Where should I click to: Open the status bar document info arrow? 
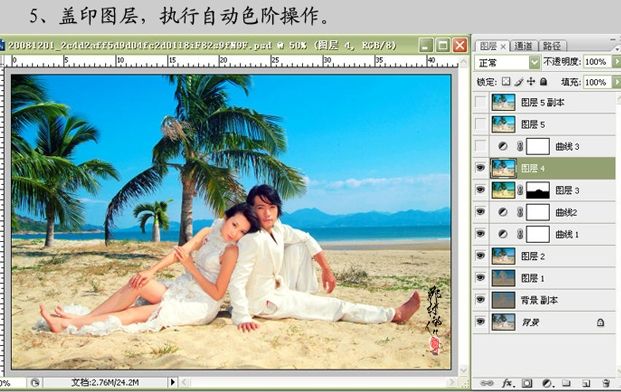pyautogui.click(x=172, y=382)
